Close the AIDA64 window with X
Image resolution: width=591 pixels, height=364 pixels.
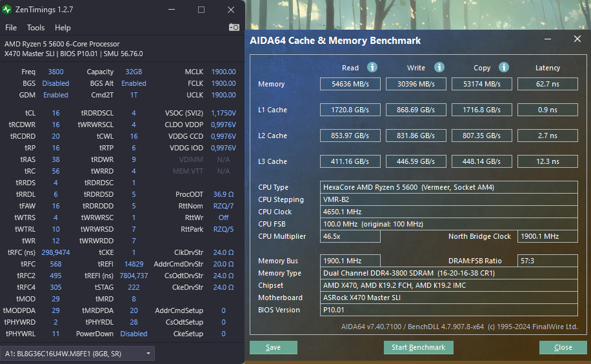[x=577, y=39]
